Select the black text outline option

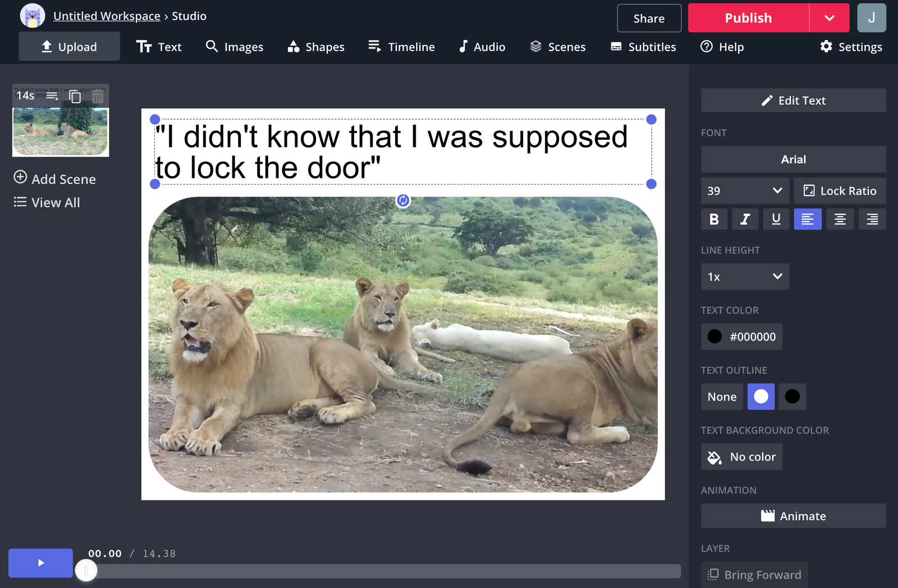click(792, 397)
